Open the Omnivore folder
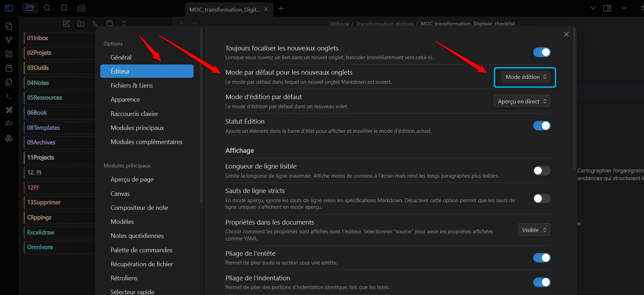 (x=59, y=247)
